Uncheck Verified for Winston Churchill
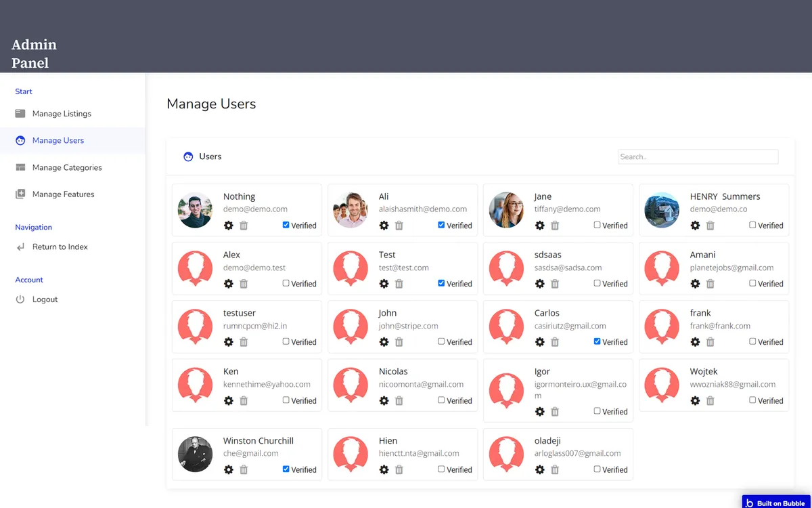This screenshot has width=812, height=508. point(286,469)
